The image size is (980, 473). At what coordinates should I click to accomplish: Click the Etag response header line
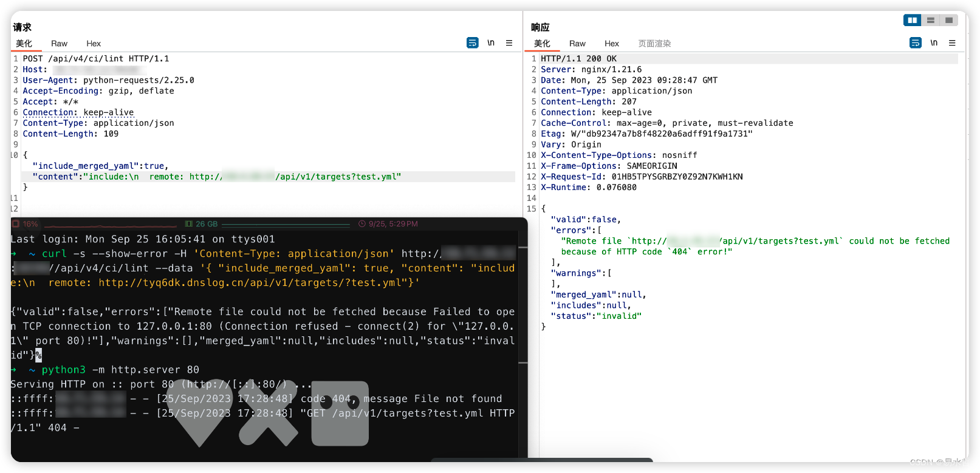click(x=646, y=134)
